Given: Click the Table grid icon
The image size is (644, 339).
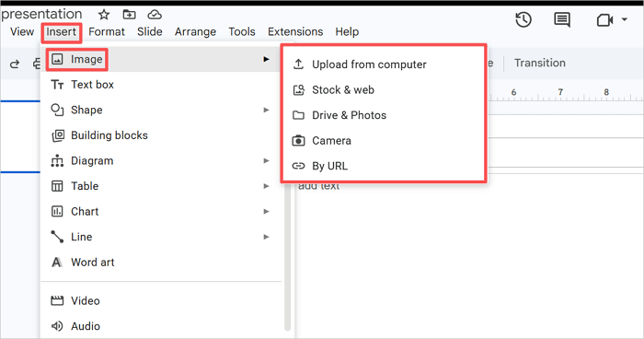Looking at the screenshot, I should pyautogui.click(x=57, y=186).
